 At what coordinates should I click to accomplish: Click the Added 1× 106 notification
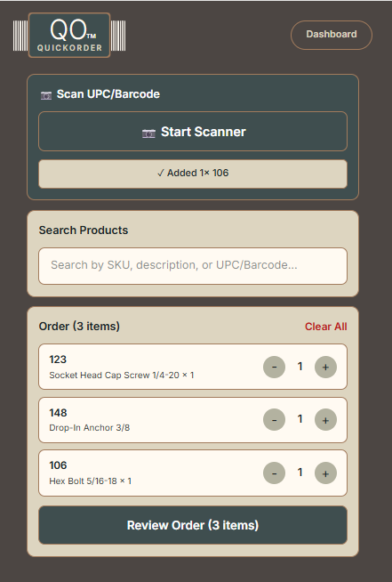(193, 174)
